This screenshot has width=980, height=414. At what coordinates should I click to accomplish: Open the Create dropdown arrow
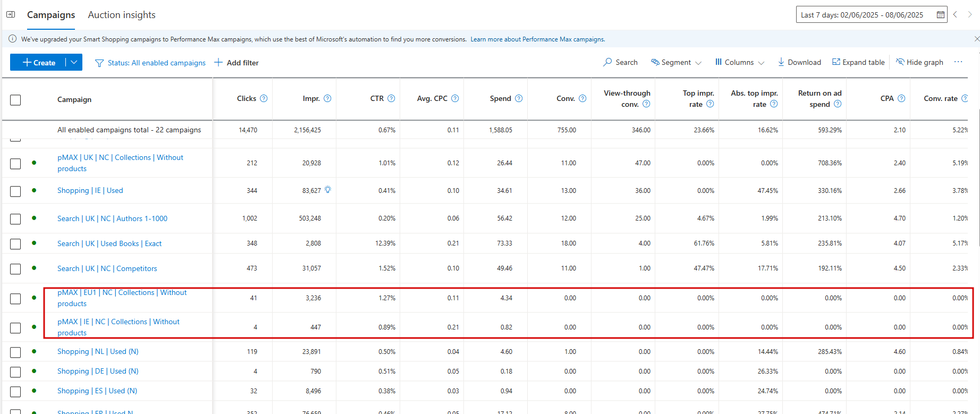[74, 62]
